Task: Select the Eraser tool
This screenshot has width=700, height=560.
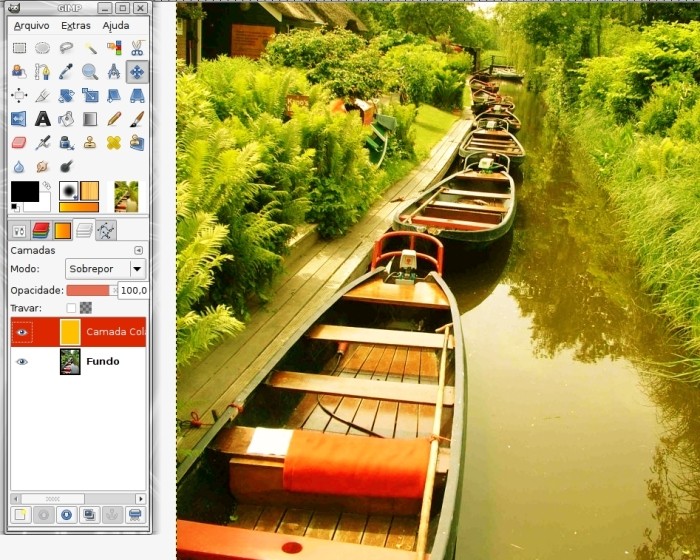Action: (x=19, y=143)
